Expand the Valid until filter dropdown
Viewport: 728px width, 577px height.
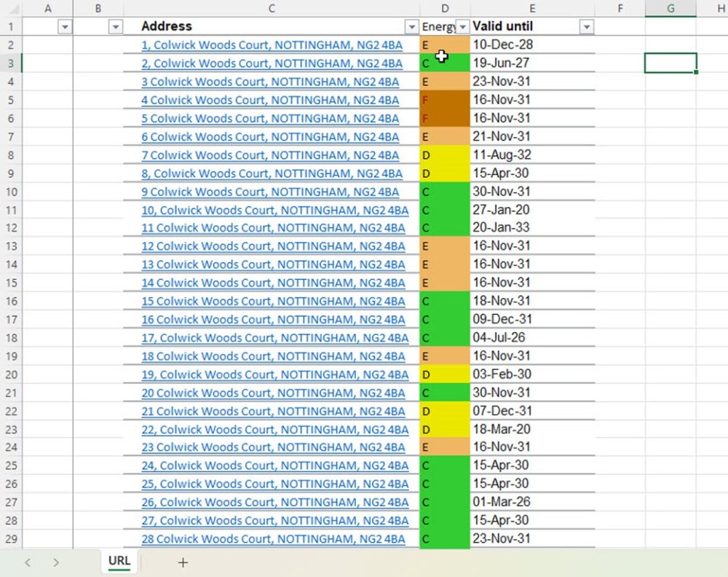pos(586,27)
